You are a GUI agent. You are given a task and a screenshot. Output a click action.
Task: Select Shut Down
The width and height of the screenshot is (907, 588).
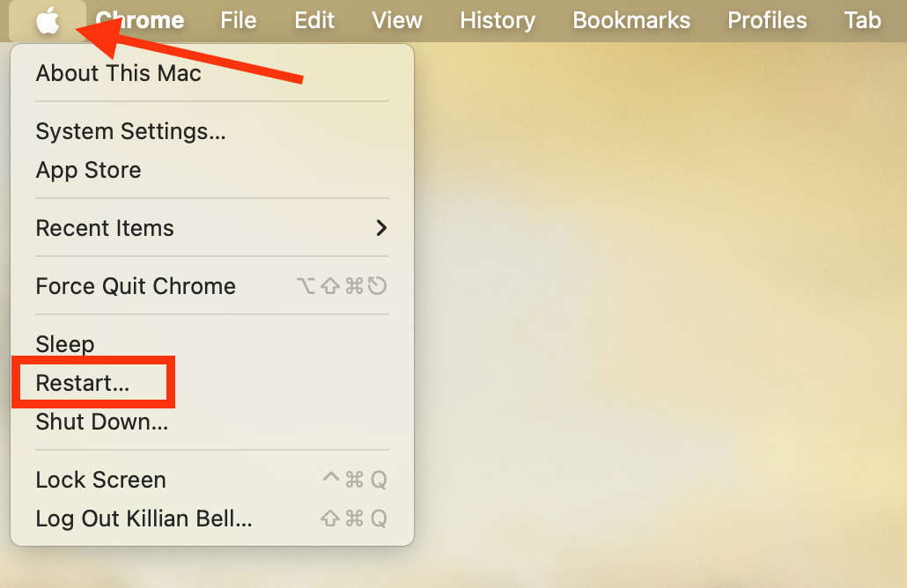pos(100,422)
